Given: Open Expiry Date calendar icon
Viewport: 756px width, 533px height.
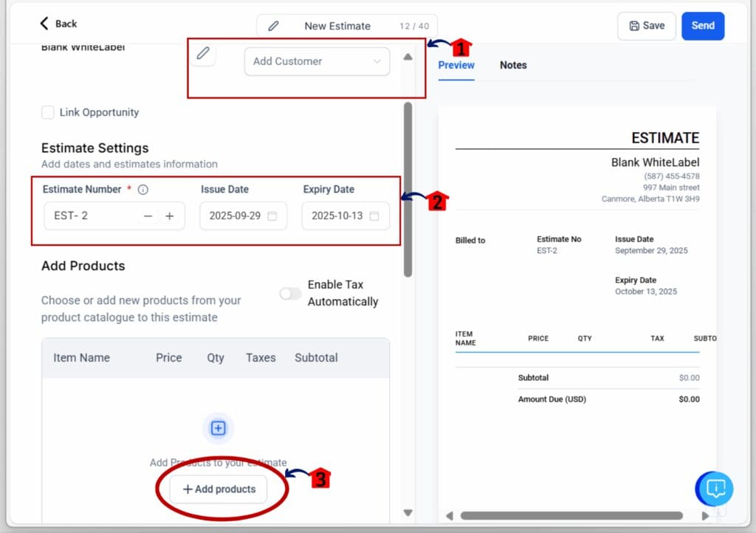Looking at the screenshot, I should click(374, 216).
